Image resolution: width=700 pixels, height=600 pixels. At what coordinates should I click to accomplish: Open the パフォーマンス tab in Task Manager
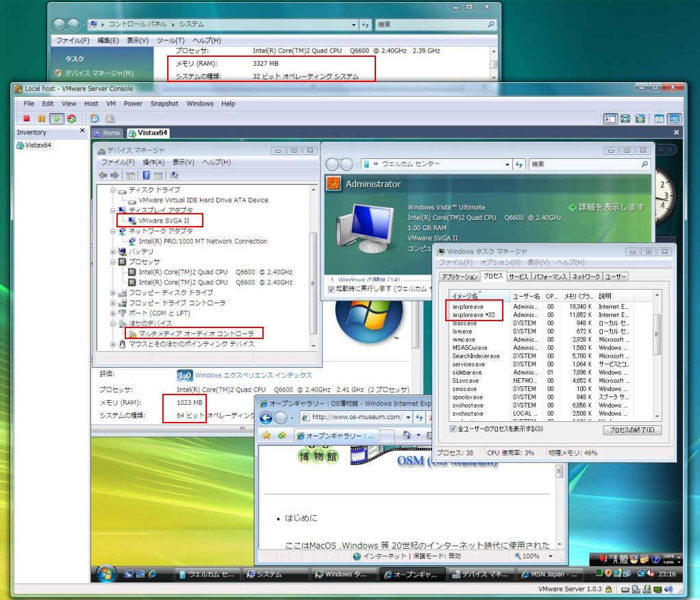click(550, 277)
